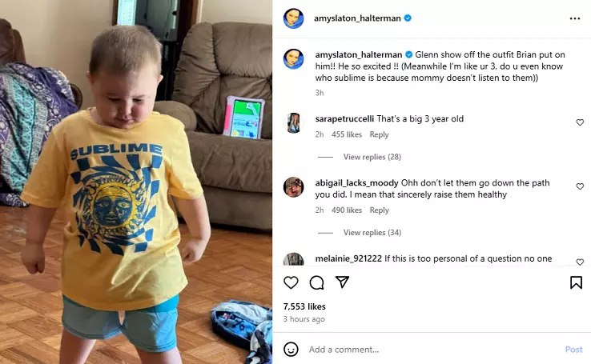This screenshot has width=591, height=364.
Task: Share post with paper plane icon
Action: [x=342, y=282]
